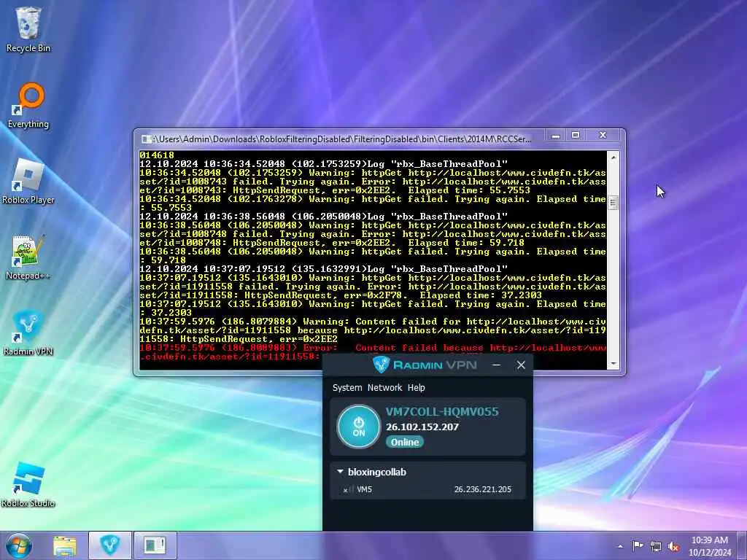The width and height of the screenshot is (747, 560).
Task: Click the VM5 connection status icon
Action: (348, 489)
